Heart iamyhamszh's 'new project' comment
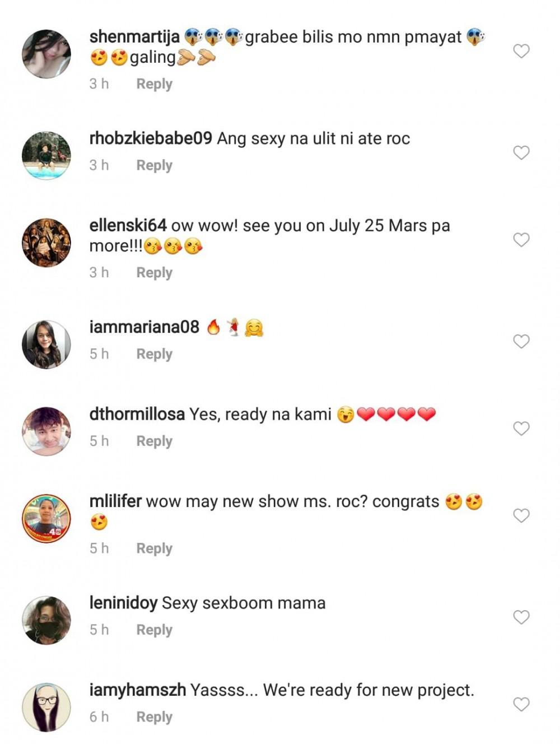The height and width of the screenshot is (744, 560). [x=521, y=704]
